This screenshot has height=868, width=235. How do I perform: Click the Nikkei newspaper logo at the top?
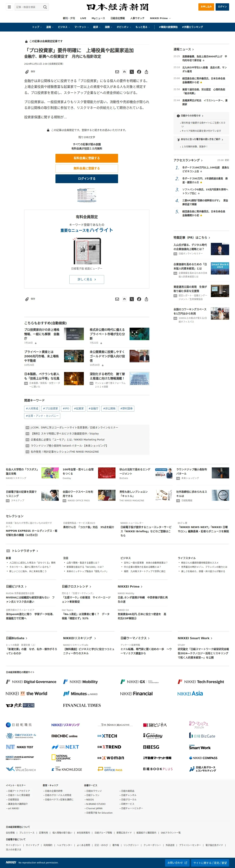coord(117,7)
